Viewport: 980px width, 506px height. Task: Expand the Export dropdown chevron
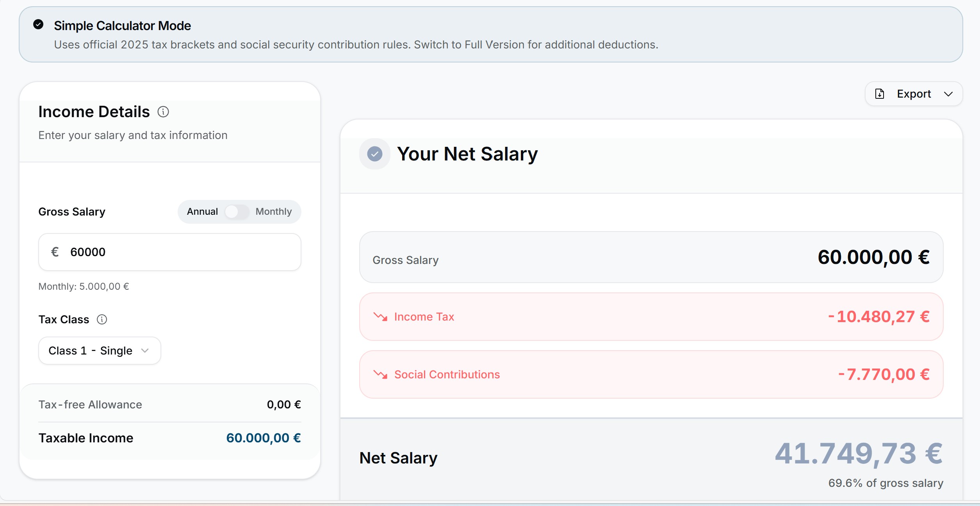[x=948, y=94]
